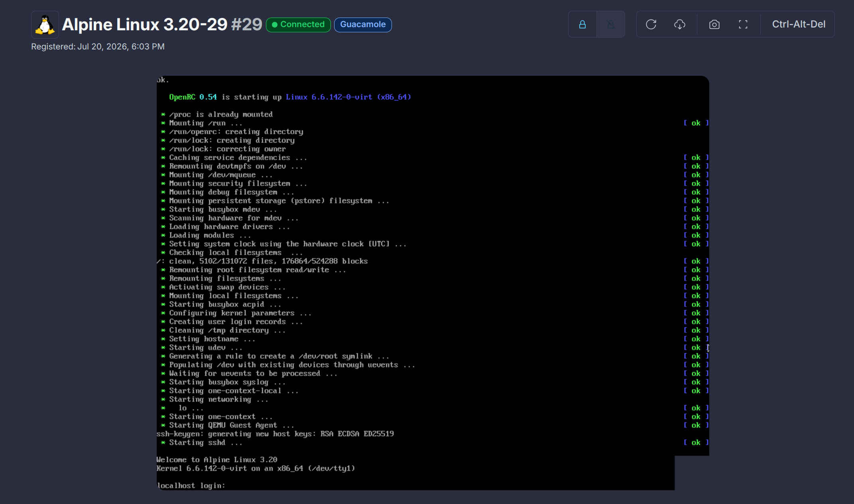This screenshot has height=504, width=854.
Task: Click the Creating user login records line
Action: pos(232,322)
